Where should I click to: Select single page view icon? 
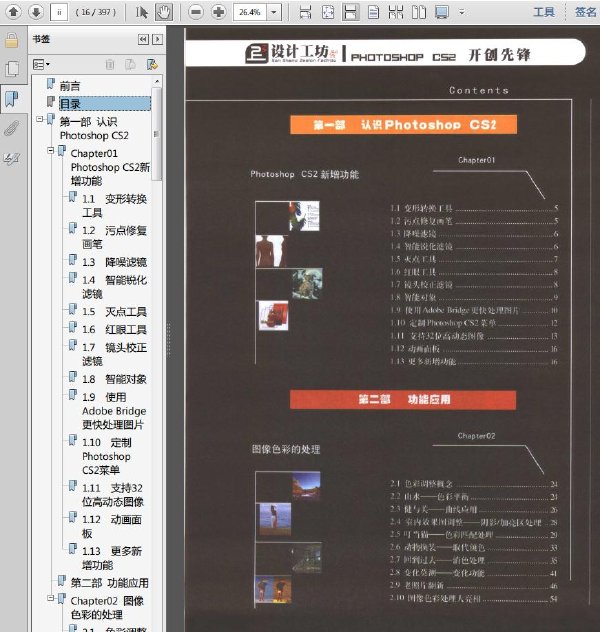(374, 12)
